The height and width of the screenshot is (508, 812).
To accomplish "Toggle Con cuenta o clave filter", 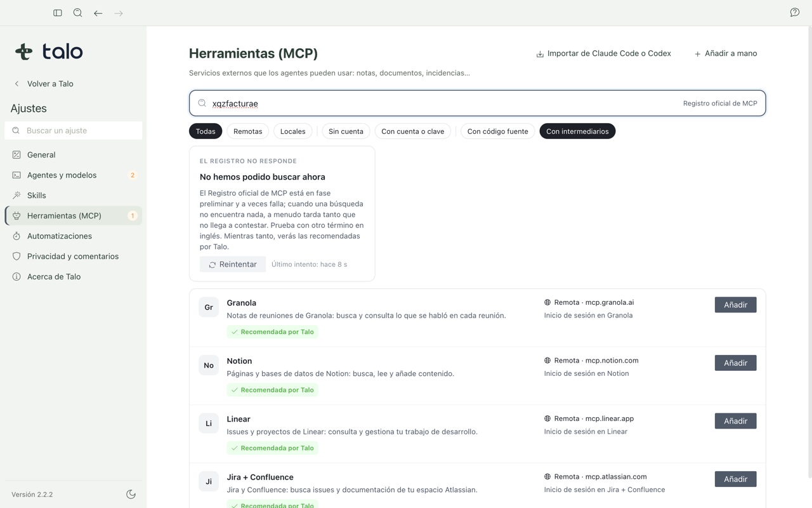I will [413, 131].
